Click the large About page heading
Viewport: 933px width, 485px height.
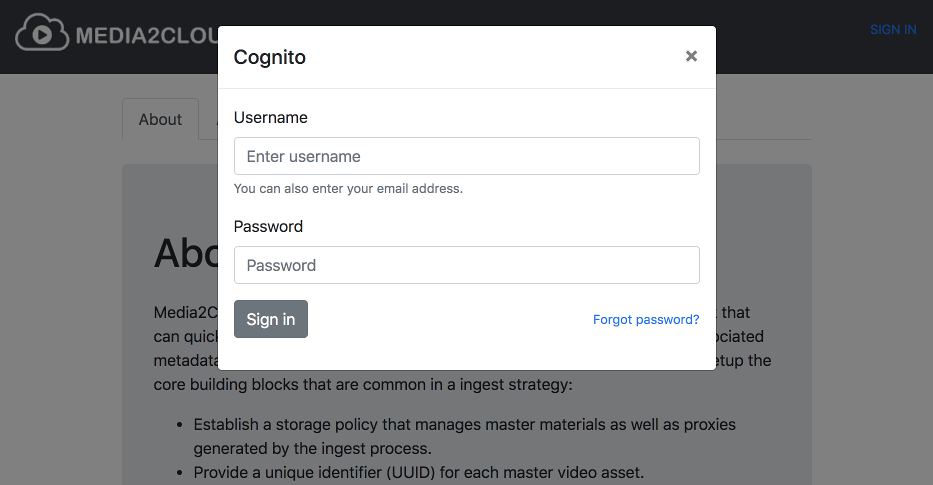tap(186, 254)
